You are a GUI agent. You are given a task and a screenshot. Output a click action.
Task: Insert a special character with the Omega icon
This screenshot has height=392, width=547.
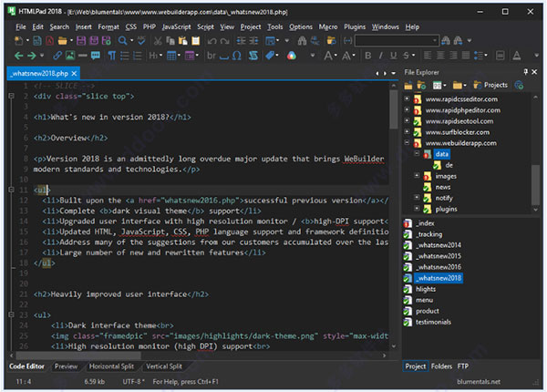(x=236, y=56)
